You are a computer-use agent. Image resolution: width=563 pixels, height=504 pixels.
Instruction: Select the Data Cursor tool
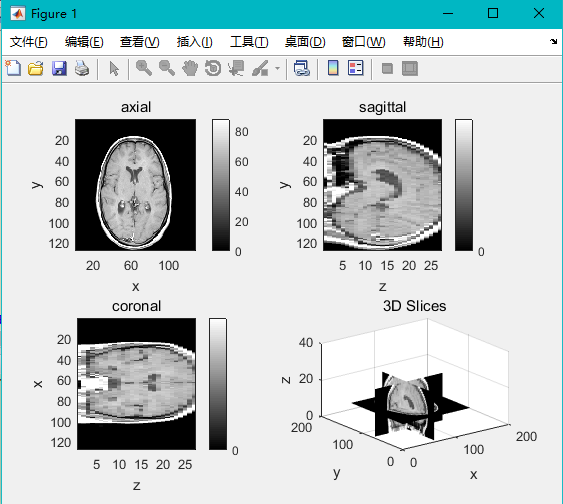point(236,68)
